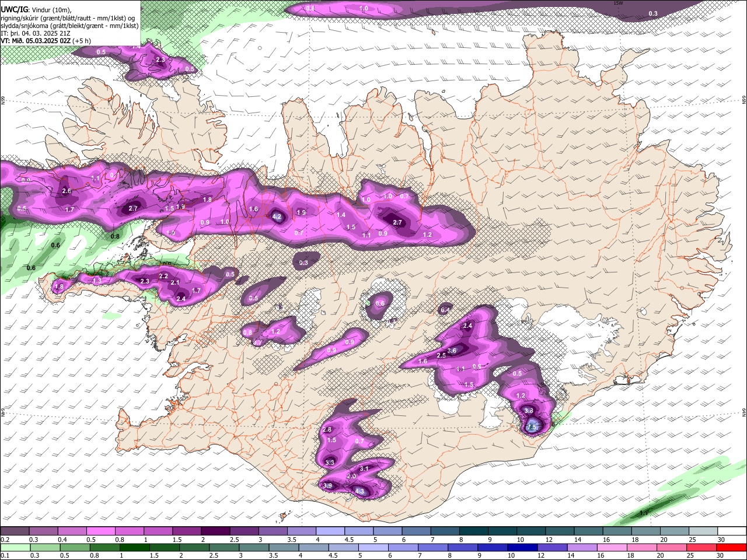Click the 3.1 precipitation value on the map
The height and width of the screenshot is (560, 747).
pos(364,468)
